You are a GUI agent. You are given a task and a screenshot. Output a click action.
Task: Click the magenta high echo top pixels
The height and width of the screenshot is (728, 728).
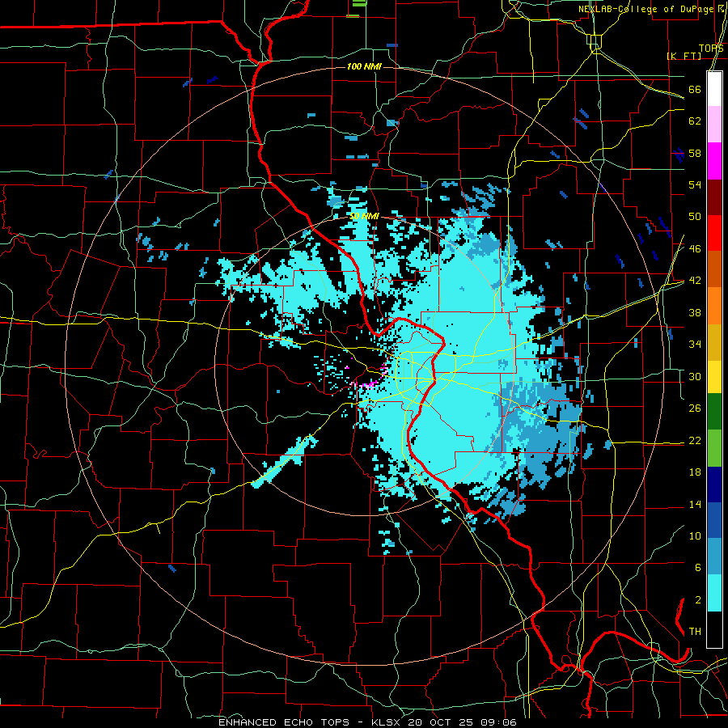pyautogui.click(x=369, y=385)
